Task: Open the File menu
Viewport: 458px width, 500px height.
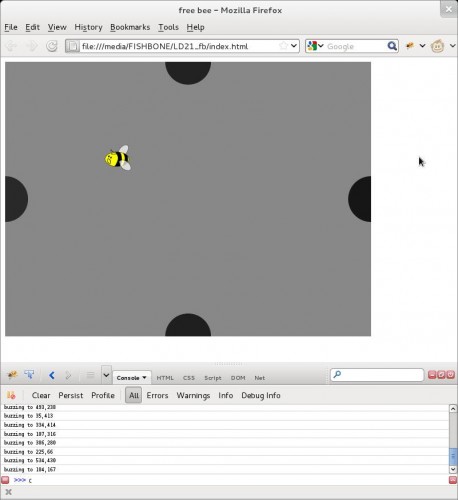Action: coord(11,27)
